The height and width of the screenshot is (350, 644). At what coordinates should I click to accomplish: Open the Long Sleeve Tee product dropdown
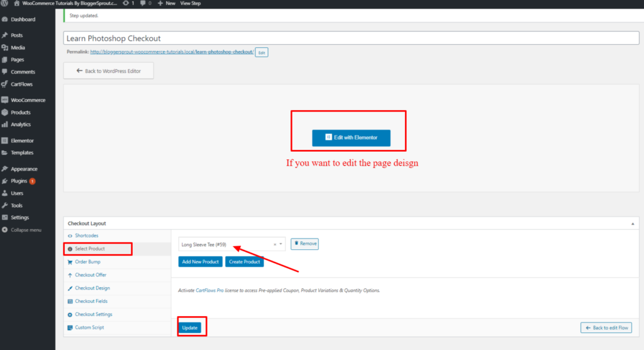231,244
